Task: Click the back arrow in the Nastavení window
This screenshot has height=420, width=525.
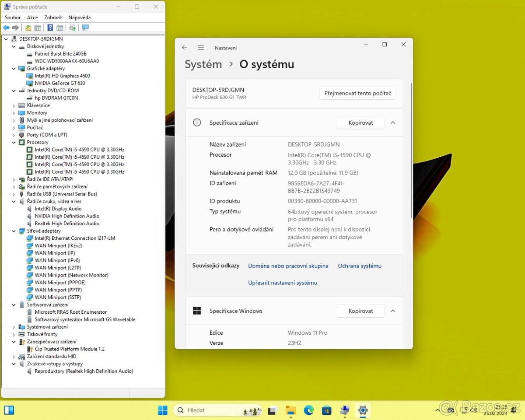Action: click(184, 47)
